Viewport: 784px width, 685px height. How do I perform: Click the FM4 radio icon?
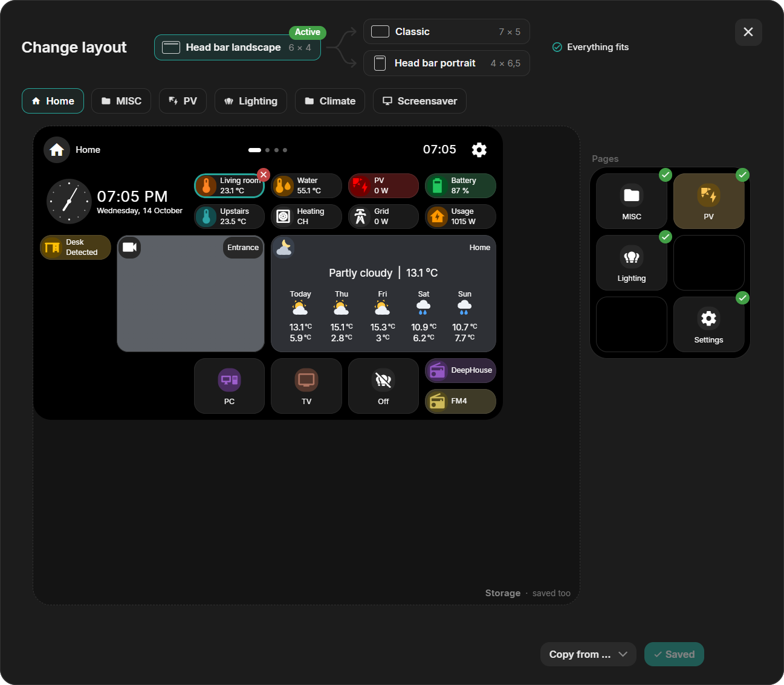click(437, 401)
